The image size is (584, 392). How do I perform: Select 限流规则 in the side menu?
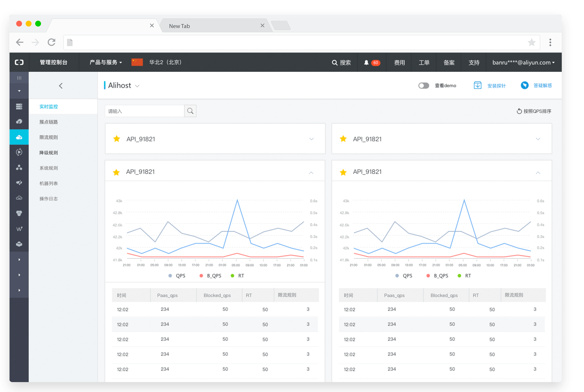click(x=49, y=137)
